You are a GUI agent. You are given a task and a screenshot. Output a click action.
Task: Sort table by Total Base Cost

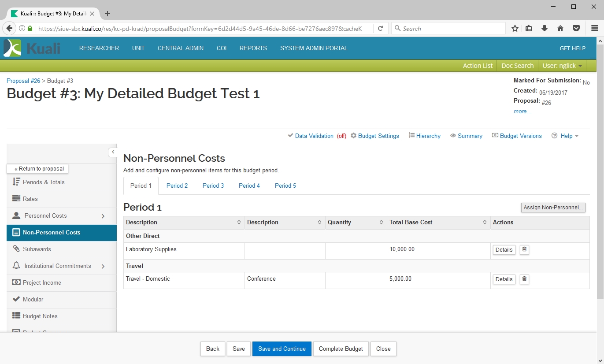pos(484,223)
